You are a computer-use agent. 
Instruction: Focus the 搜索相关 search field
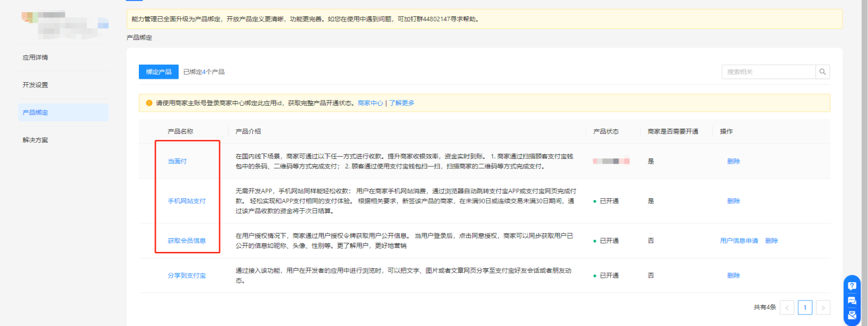pyautogui.click(x=768, y=72)
